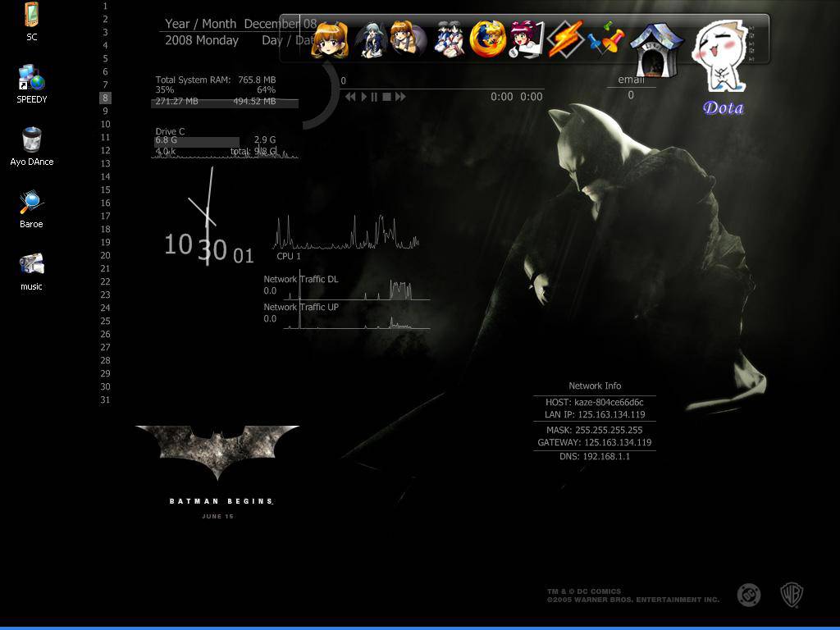This screenshot has height=630, width=840.
Task: Select day 15 in the calendar list
Action: click(x=105, y=189)
